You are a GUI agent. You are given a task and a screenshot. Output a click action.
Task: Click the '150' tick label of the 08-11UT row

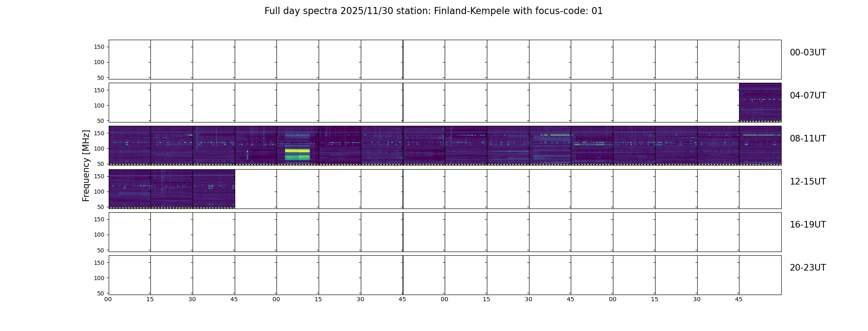(x=99, y=133)
